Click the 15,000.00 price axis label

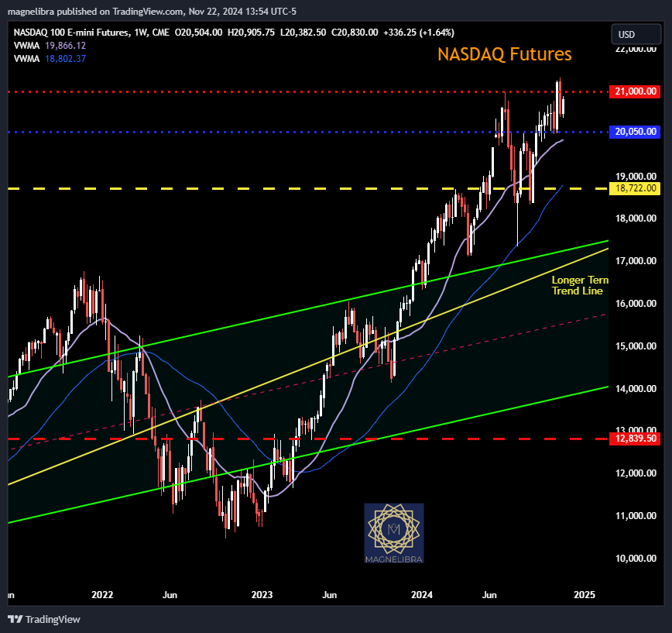pos(636,346)
